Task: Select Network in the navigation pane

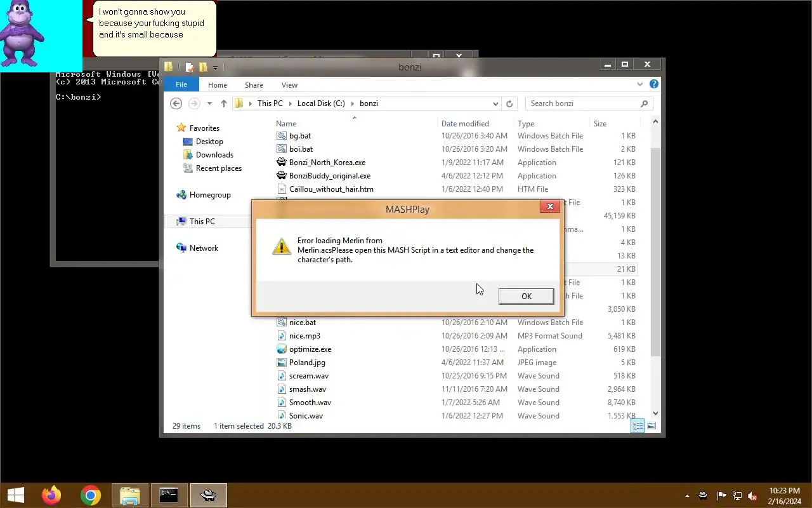Action: pyautogui.click(x=204, y=248)
